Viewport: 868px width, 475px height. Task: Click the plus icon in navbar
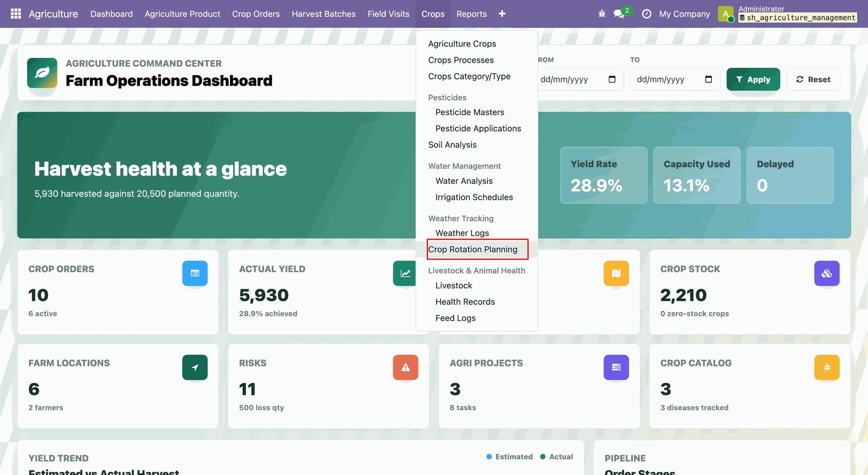coord(502,14)
